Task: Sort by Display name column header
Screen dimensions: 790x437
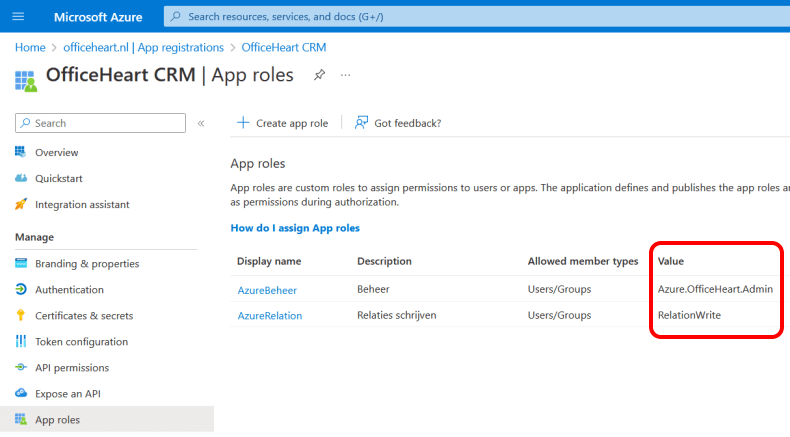Action: pos(269,261)
